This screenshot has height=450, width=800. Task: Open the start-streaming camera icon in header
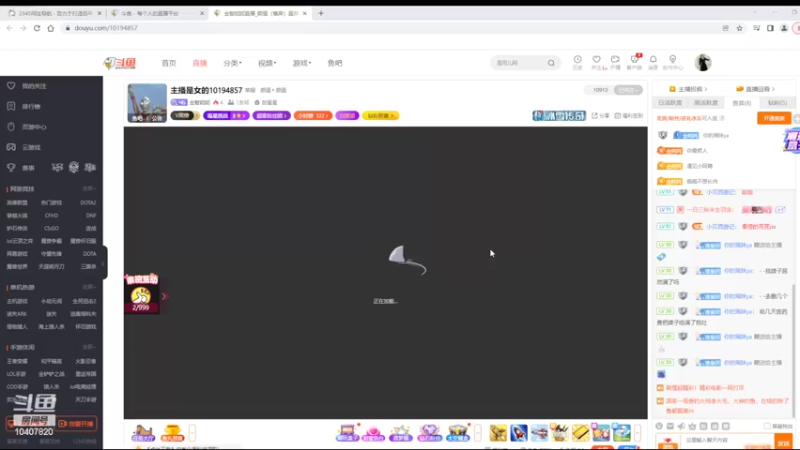(x=615, y=60)
